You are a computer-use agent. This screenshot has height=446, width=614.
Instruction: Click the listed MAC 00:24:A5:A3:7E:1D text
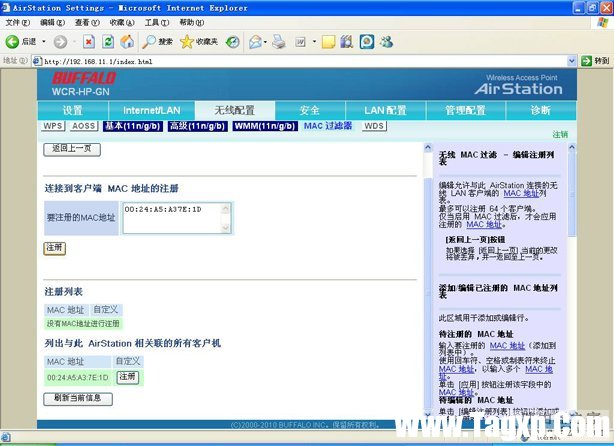[x=78, y=377]
